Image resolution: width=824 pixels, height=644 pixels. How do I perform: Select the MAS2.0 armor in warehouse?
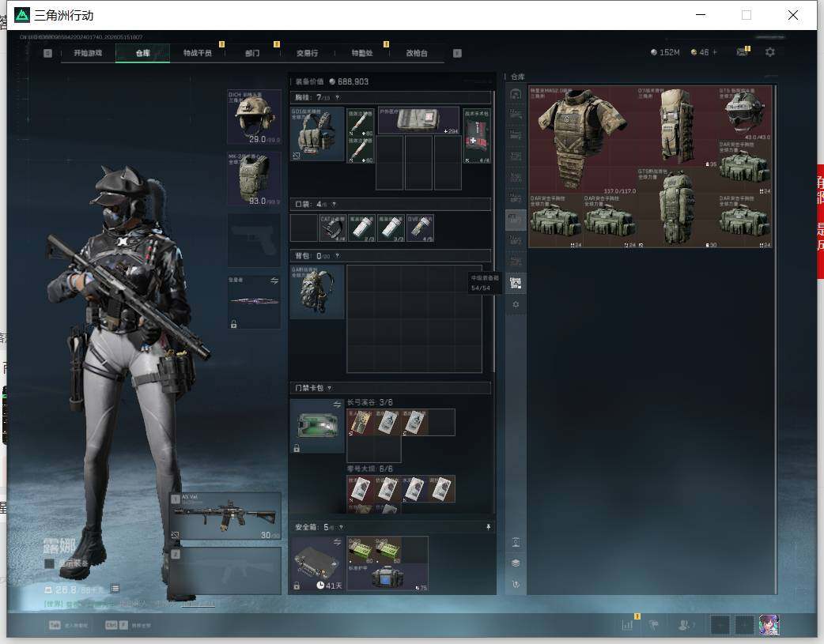tap(582, 140)
